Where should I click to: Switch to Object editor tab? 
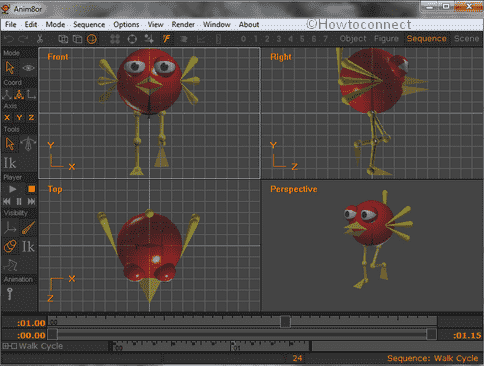(x=353, y=39)
